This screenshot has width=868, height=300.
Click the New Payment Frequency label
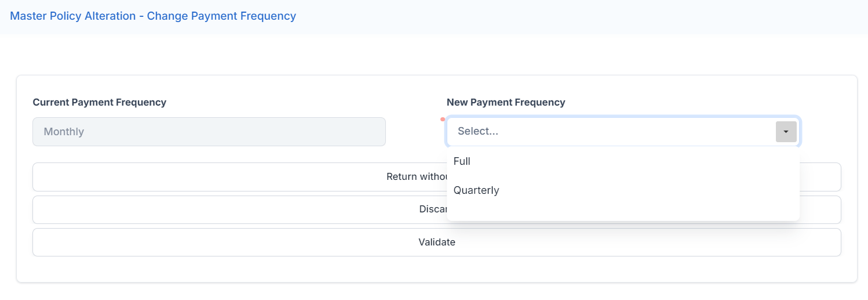[506, 102]
